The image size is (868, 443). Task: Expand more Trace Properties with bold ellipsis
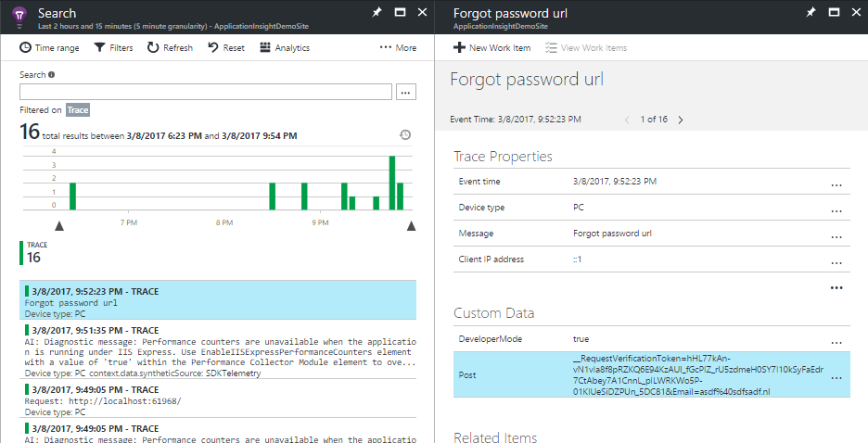pyautogui.click(x=836, y=287)
